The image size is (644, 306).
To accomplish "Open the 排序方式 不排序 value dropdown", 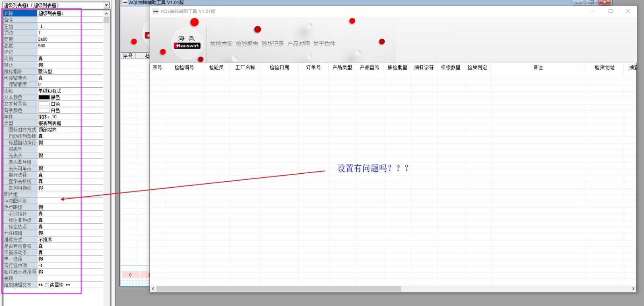I will click(x=70, y=239).
